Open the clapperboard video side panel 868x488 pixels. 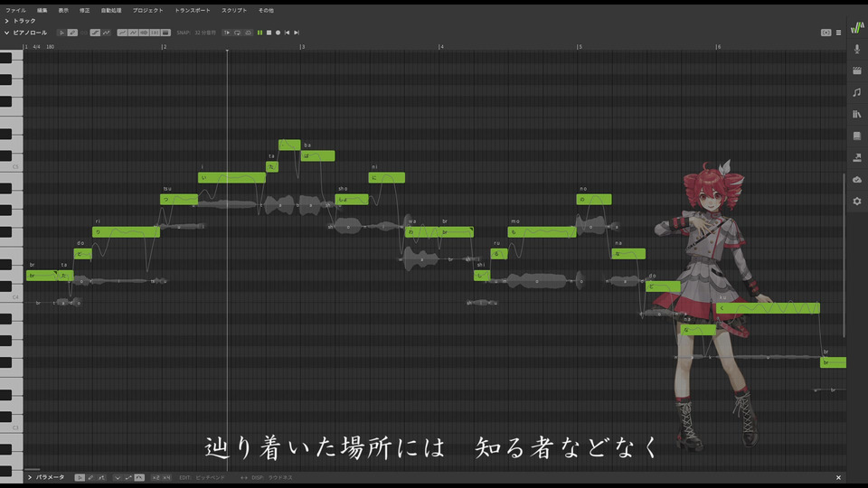click(x=857, y=70)
